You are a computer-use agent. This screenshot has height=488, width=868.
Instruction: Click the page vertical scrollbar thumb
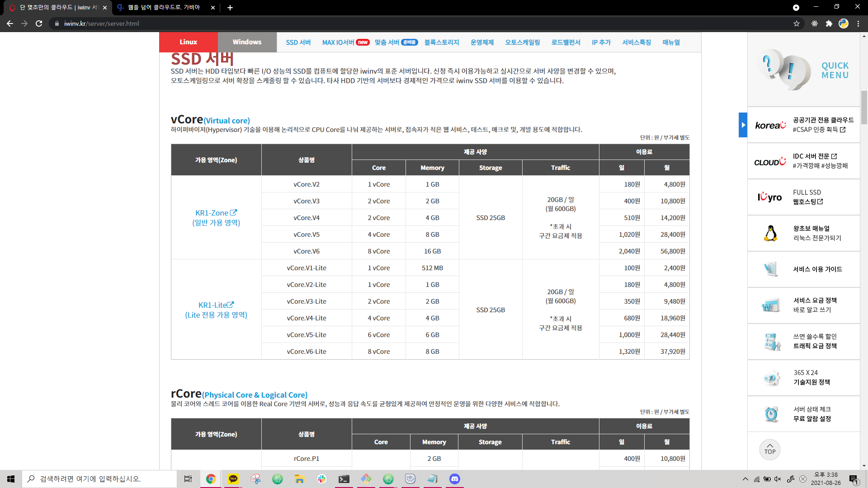(864, 107)
